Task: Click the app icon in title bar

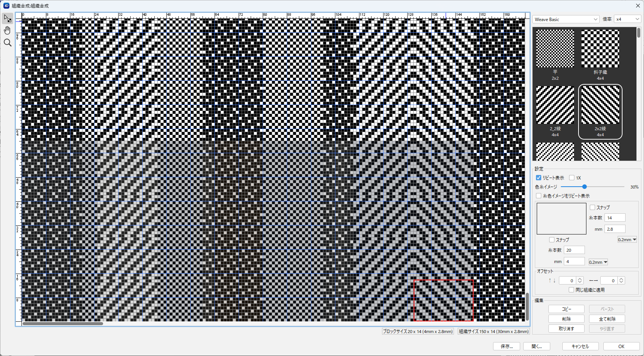Action: coord(6,6)
